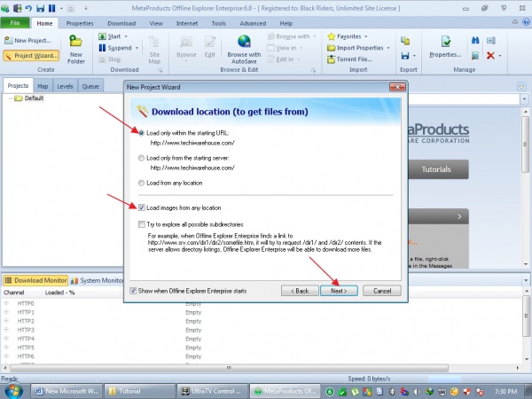Image resolution: width=532 pixels, height=399 pixels.
Task: Toggle Show when Offline Explorer Enterprise starts
Action: tap(133, 291)
